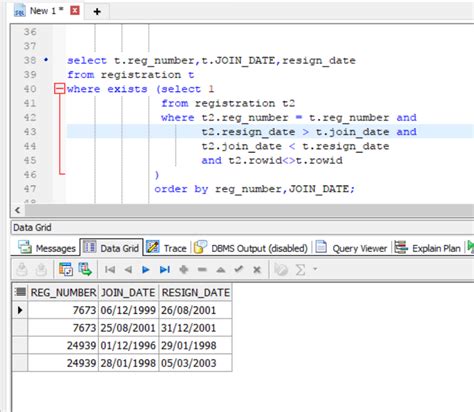Delete record with minus icon

tap(202, 269)
